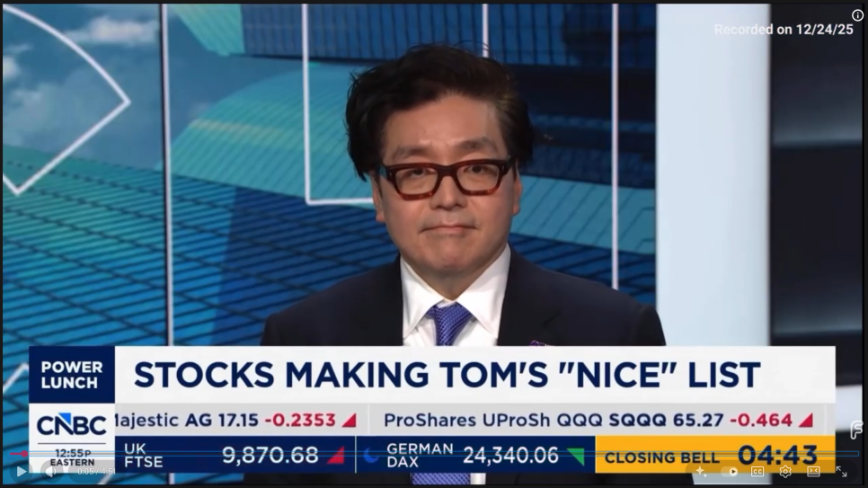
Task: Open the sparkle AI feature icon
Action: (x=701, y=472)
